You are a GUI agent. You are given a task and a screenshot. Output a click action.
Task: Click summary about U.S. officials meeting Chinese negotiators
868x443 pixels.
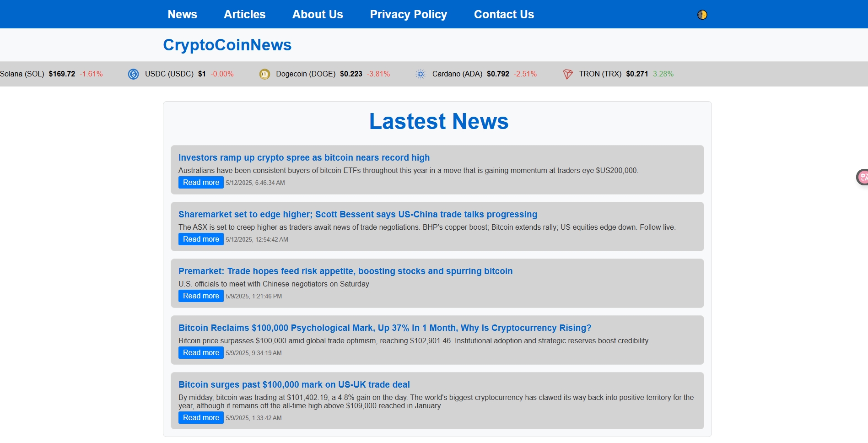pos(274,284)
